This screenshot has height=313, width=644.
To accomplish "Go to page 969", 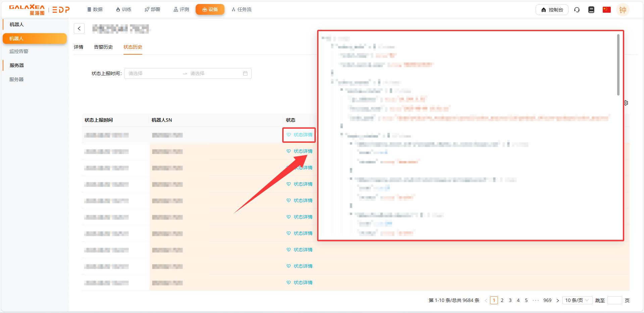I will click(547, 300).
